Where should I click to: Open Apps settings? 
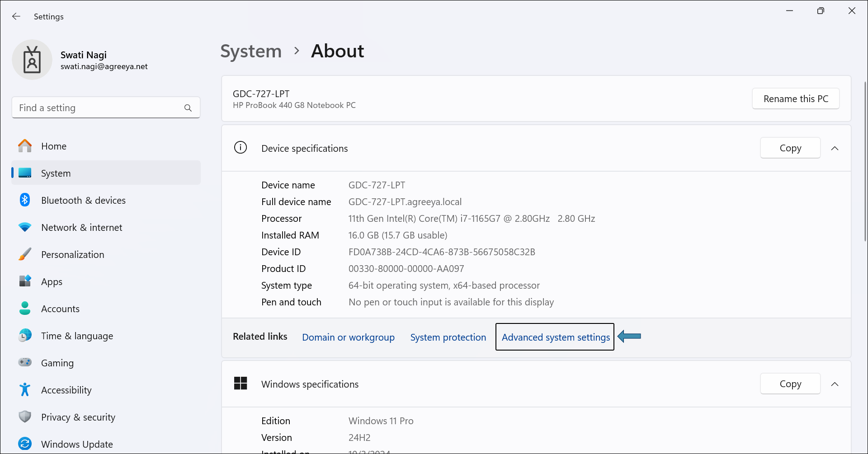point(106,281)
